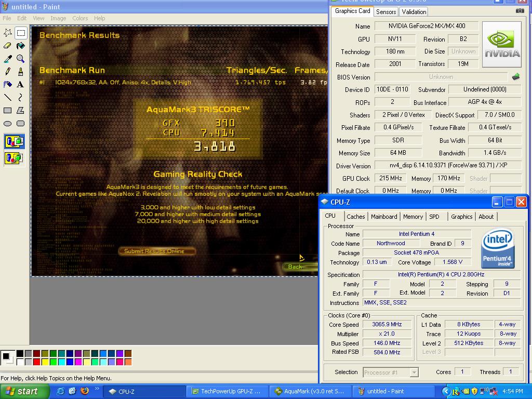Activate the Pick Color eyedropper tool
The image size is (532, 399).
pos(7,59)
